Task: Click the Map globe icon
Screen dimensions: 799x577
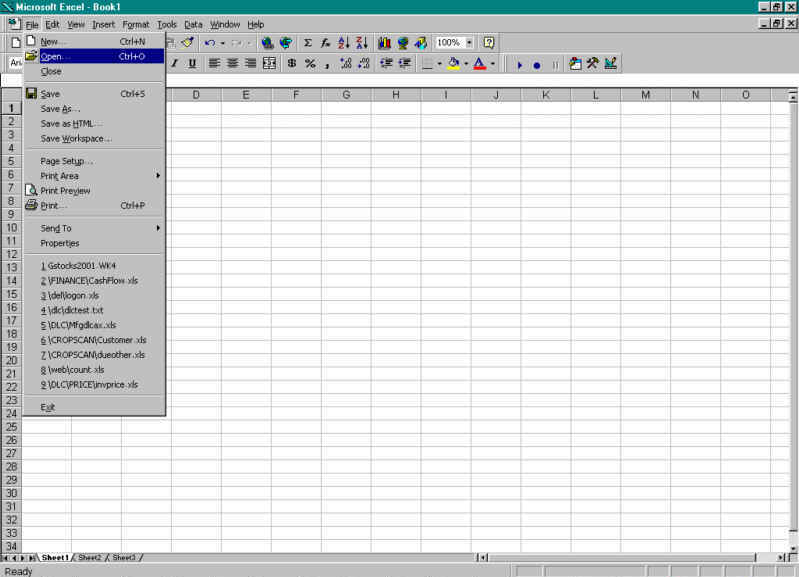Action: coord(403,43)
